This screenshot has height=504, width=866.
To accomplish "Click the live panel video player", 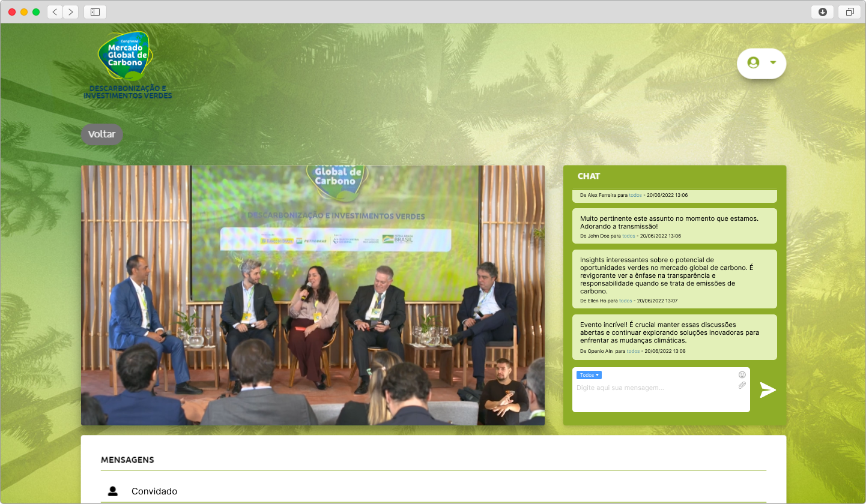I will click(x=313, y=295).
